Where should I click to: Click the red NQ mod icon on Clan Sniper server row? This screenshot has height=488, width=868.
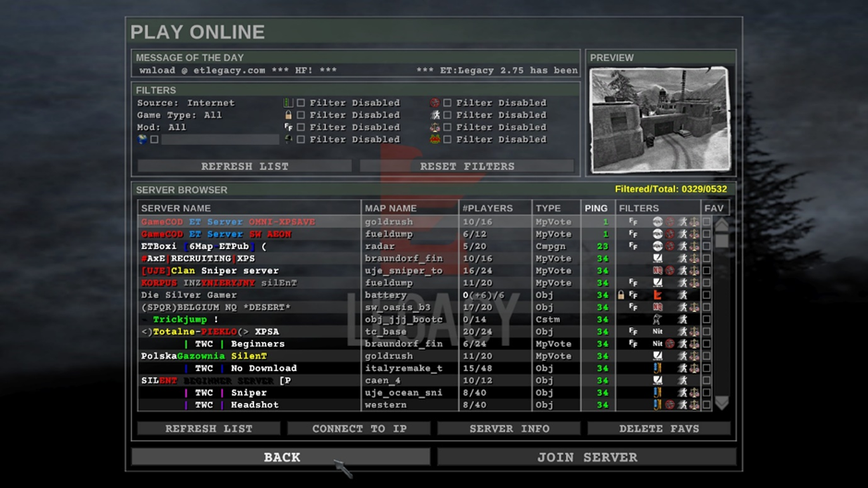click(x=657, y=271)
